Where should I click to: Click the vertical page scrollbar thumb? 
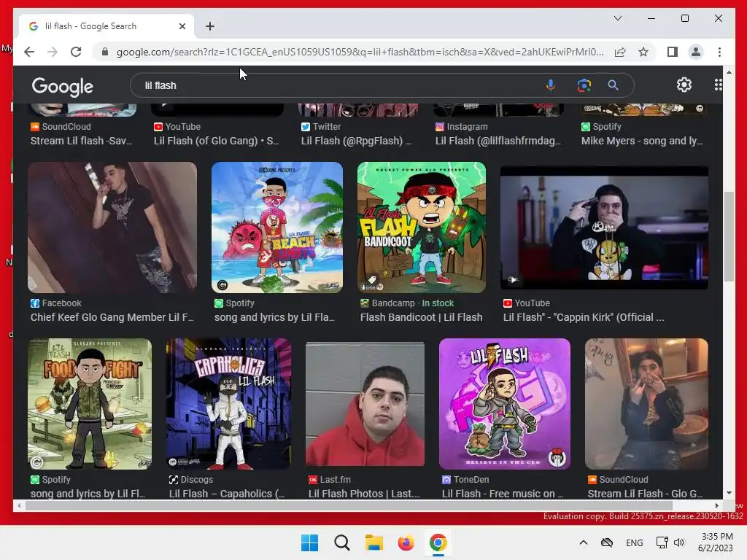729,236
